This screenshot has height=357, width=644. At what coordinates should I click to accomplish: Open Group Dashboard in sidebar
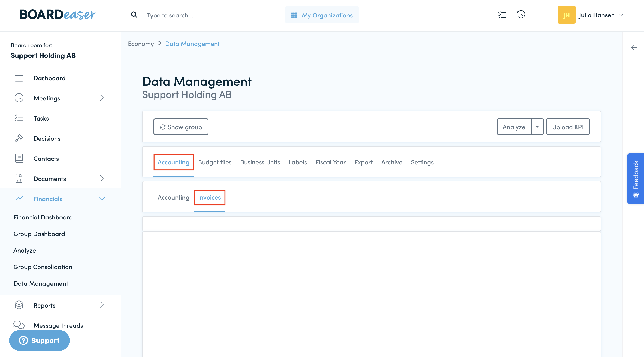tap(39, 234)
